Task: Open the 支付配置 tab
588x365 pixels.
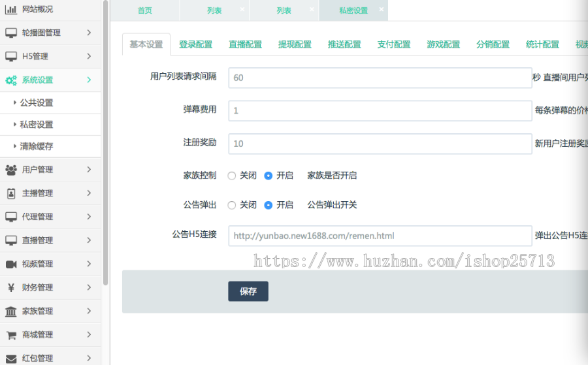Action: coord(394,44)
